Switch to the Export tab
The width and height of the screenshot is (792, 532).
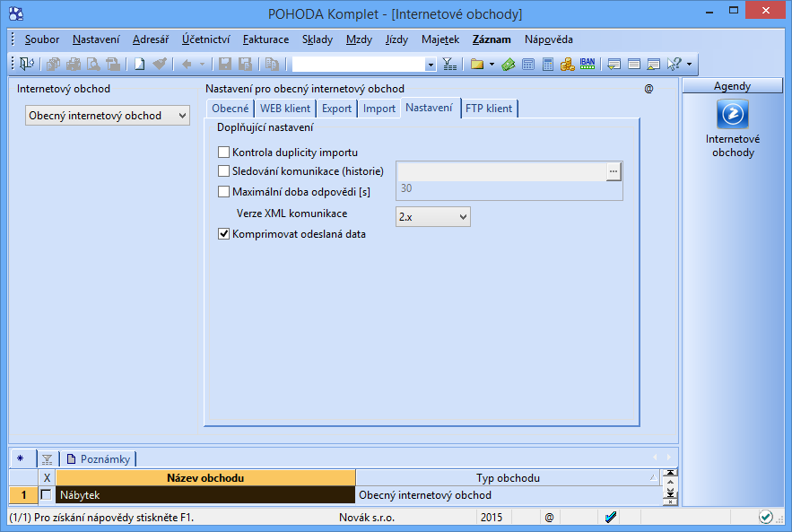336,109
